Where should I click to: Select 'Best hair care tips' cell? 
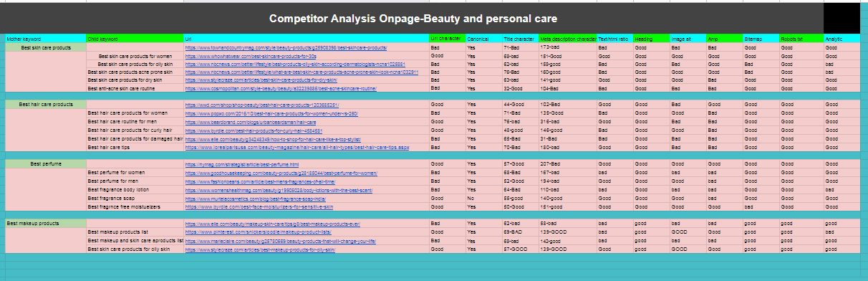pos(135,147)
